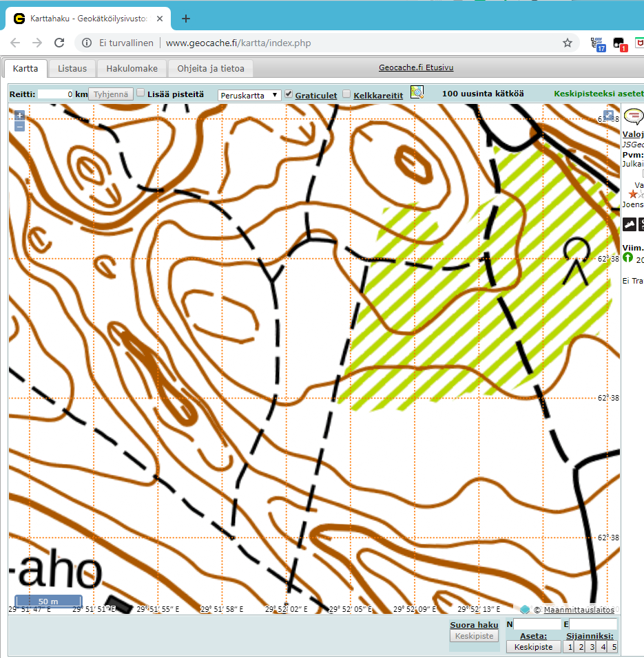Expand map to fullscreen with arrow icon
Viewport: 644px width, 658px height.
pyautogui.click(x=609, y=116)
